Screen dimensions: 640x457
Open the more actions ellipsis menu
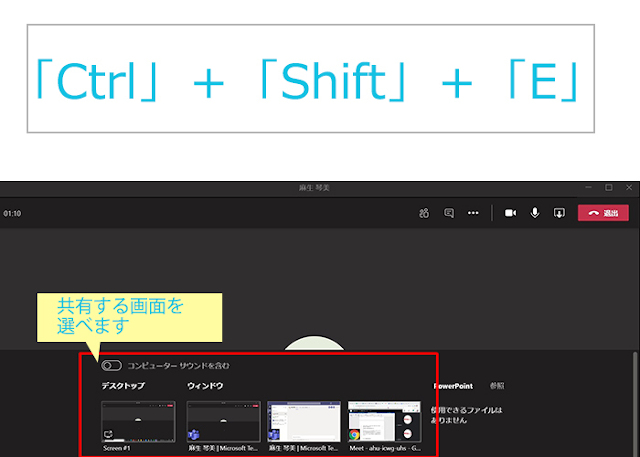473,213
